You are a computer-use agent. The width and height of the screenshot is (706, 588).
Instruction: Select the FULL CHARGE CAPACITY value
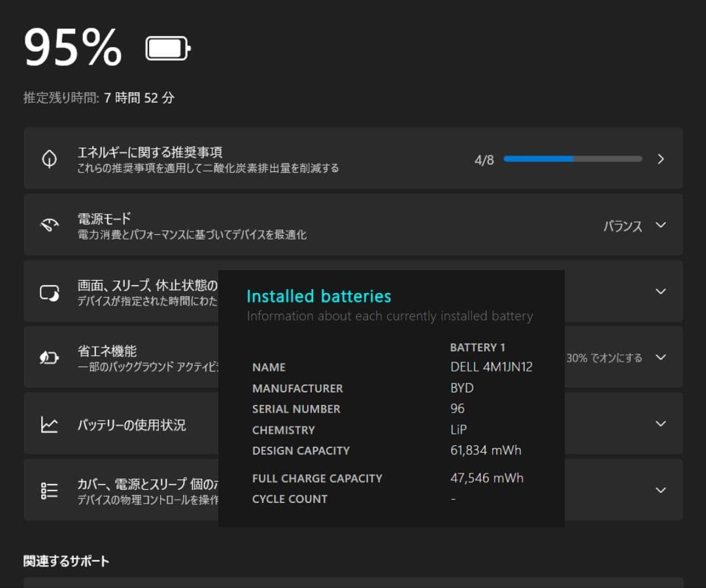coord(486,478)
